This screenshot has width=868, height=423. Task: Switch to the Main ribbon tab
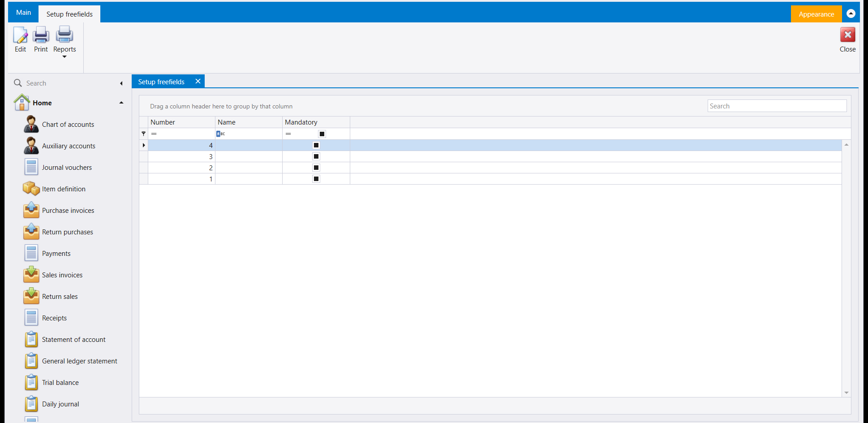click(23, 13)
